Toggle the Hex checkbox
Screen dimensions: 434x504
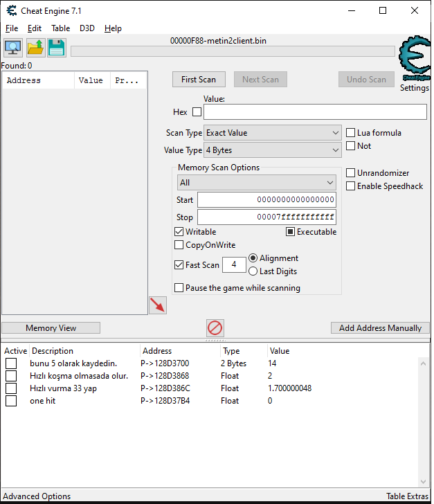pos(197,112)
